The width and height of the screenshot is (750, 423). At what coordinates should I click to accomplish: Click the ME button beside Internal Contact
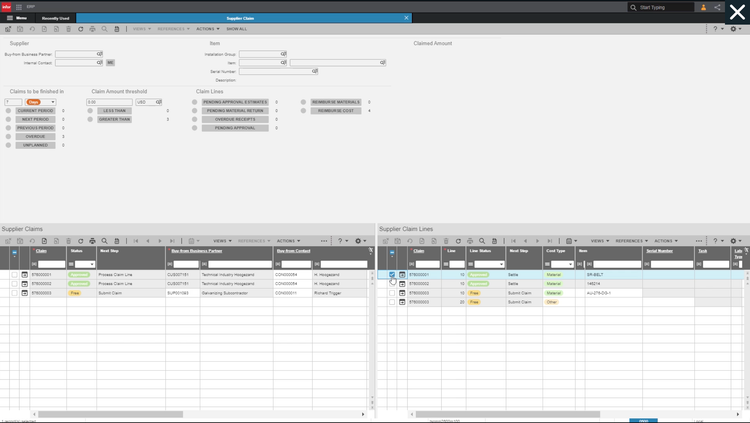[110, 63]
